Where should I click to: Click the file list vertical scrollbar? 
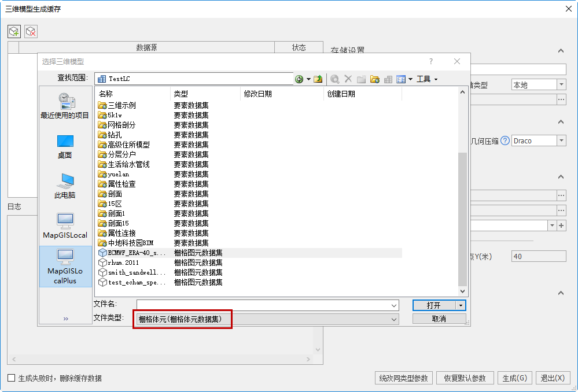click(x=462, y=220)
